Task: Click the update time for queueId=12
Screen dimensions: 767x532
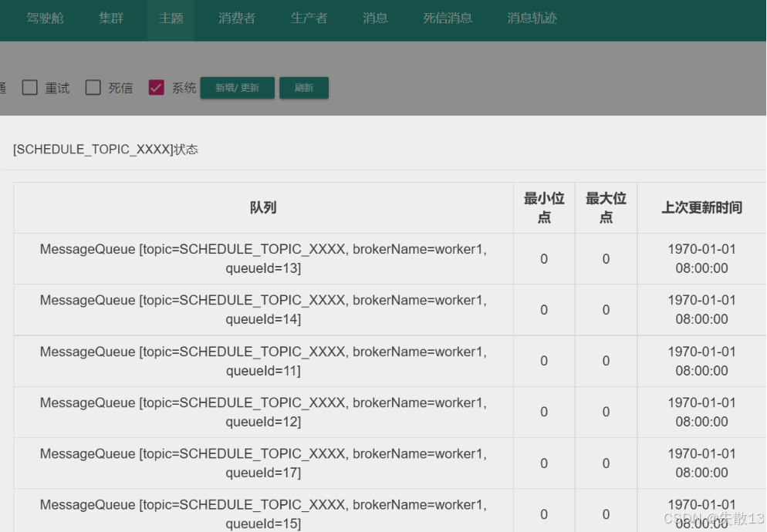Action: point(702,412)
